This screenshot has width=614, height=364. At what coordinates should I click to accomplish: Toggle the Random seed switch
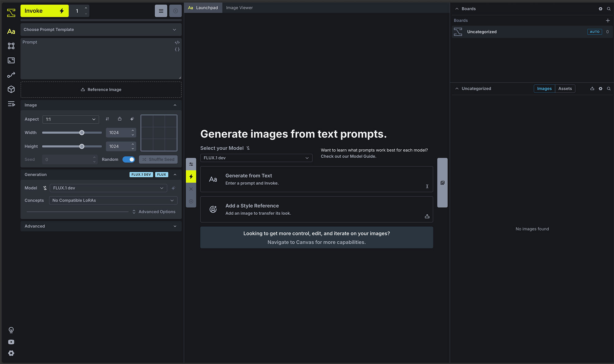point(129,159)
